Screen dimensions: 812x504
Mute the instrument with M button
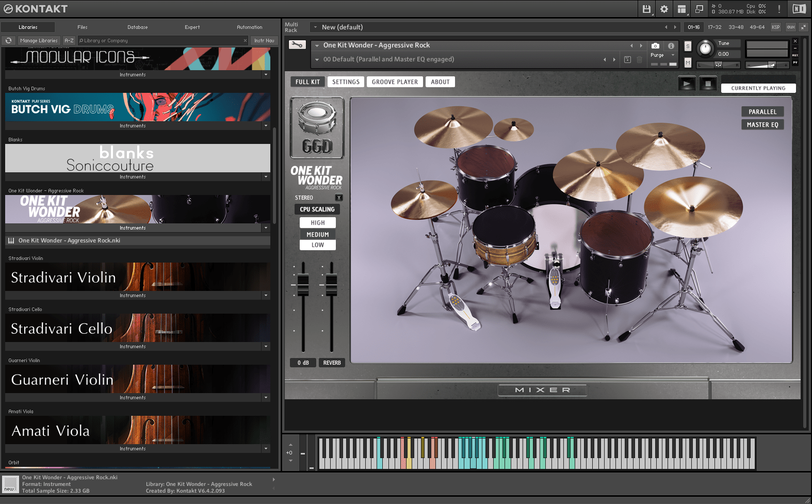coord(688,62)
